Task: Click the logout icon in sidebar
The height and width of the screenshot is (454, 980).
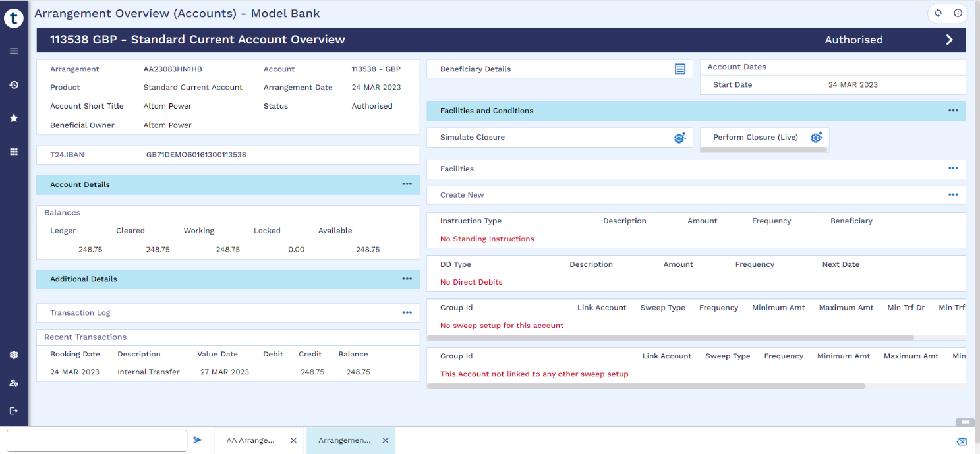Action: click(x=14, y=411)
